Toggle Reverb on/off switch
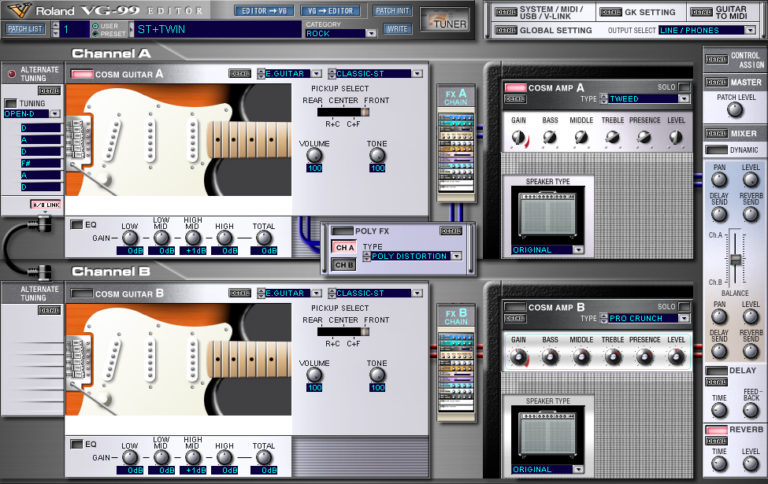The height and width of the screenshot is (484, 768). click(x=716, y=430)
